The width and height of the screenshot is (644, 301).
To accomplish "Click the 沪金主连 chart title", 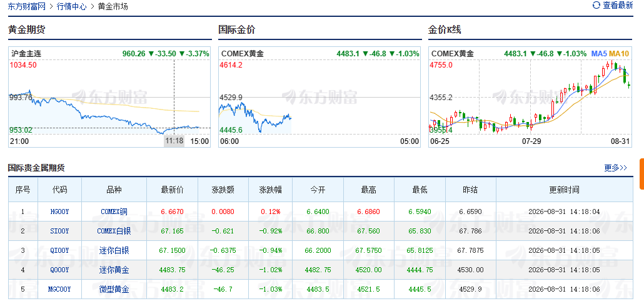I will click(26, 53).
